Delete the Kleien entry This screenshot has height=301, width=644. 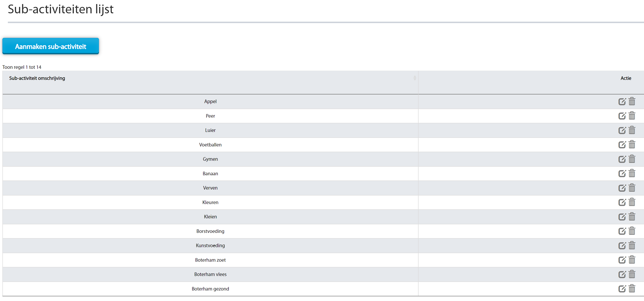(x=632, y=217)
